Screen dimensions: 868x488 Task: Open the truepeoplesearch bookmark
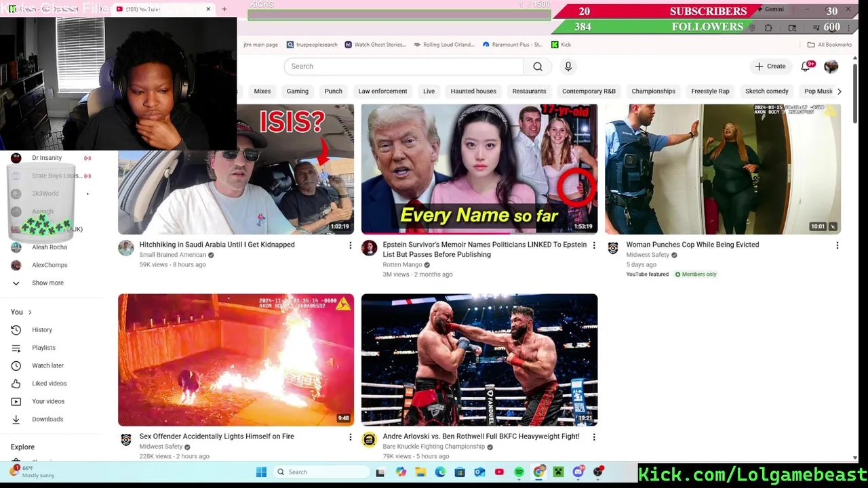pos(312,45)
